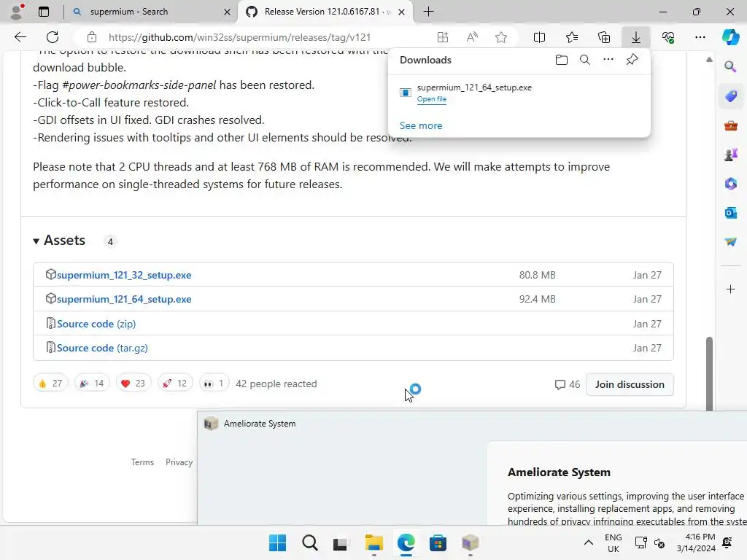The width and height of the screenshot is (747, 560).
Task: Open the clock showing 4:16 PM
Action: [696, 542]
